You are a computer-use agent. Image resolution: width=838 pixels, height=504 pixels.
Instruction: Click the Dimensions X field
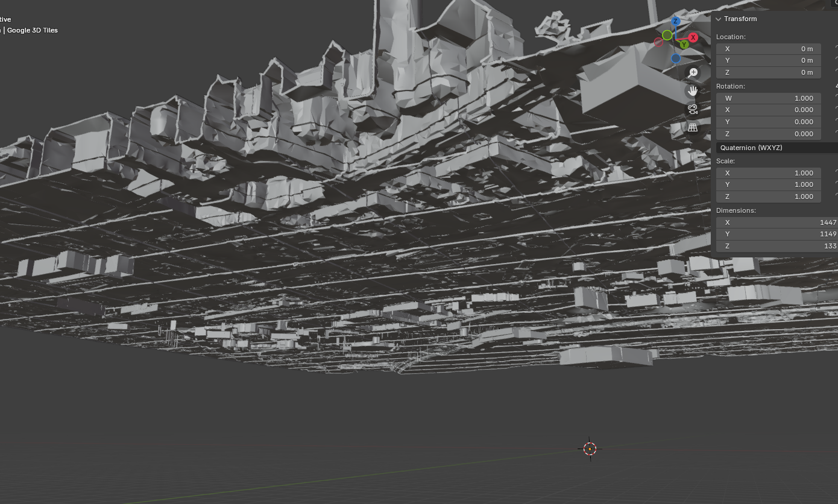click(x=777, y=222)
